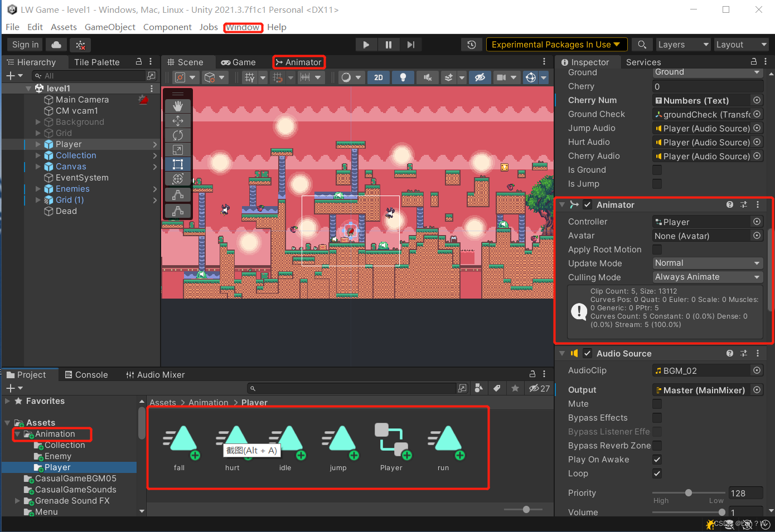This screenshot has width=775, height=532.
Task: Select the Move tool
Action: pyautogui.click(x=178, y=121)
